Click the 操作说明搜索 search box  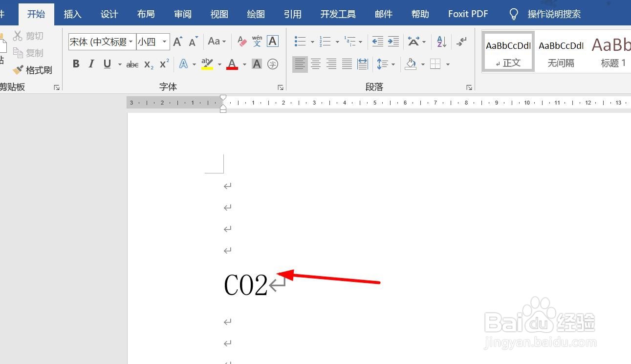pos(554,14)
